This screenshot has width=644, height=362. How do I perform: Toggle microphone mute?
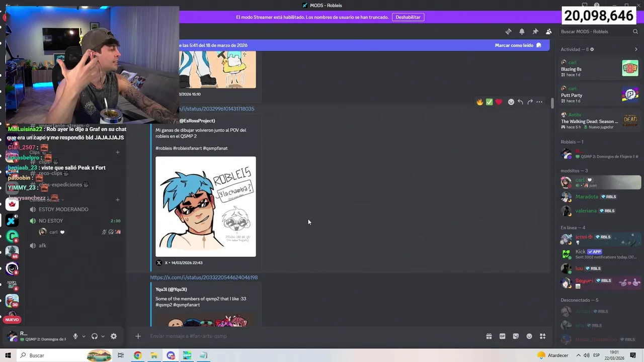(x=75, y=336)
